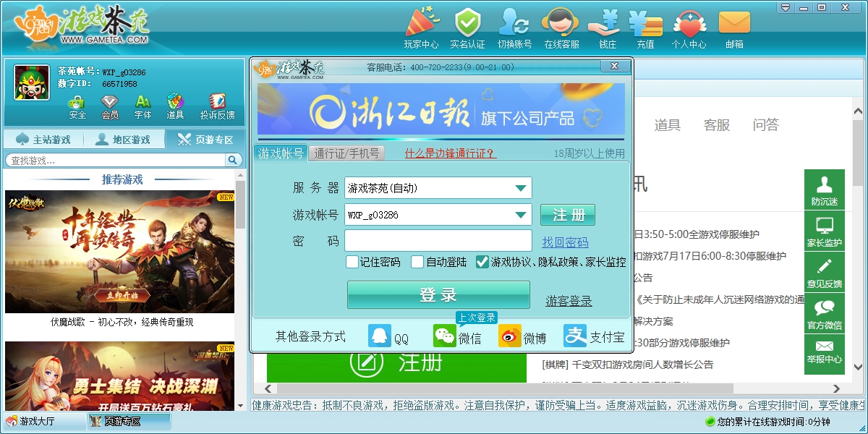Open the 充值 recharge icon
The width and height of the screenshot is (868, 434).
(645, 28)
